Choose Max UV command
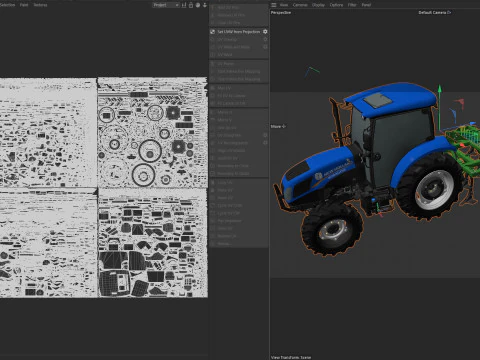This screenshot has height=360, width=480. 239,88
